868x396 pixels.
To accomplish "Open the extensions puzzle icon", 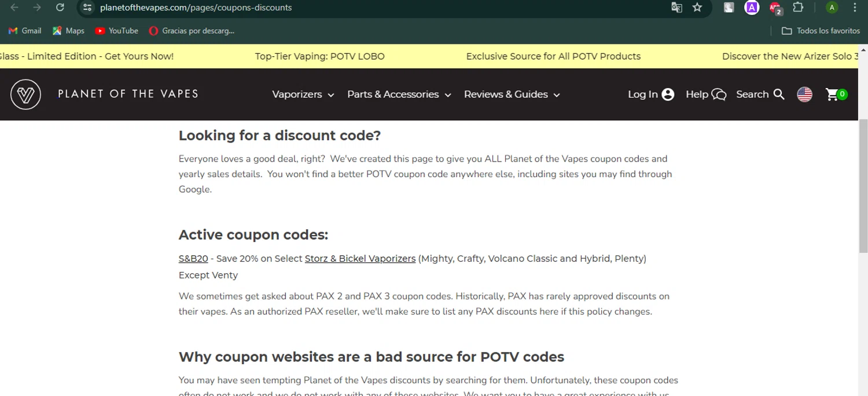I will pos(798,8).
